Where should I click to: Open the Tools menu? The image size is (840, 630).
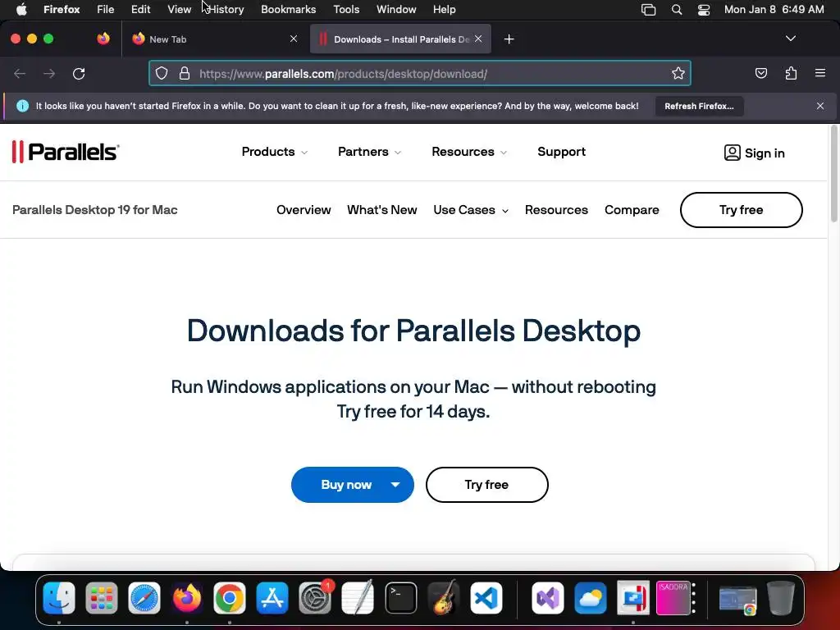[346, 10]
